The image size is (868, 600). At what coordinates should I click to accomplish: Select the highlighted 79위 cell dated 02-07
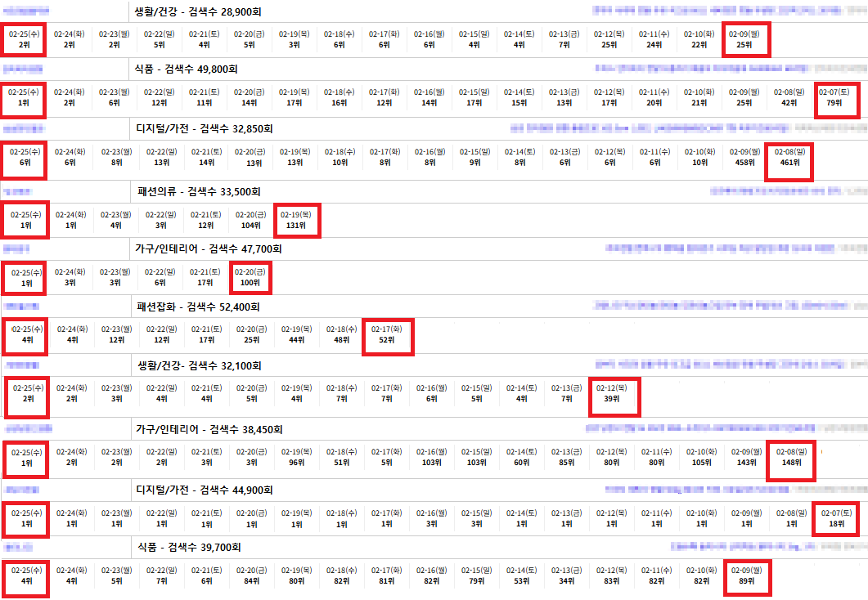[834, 98]
